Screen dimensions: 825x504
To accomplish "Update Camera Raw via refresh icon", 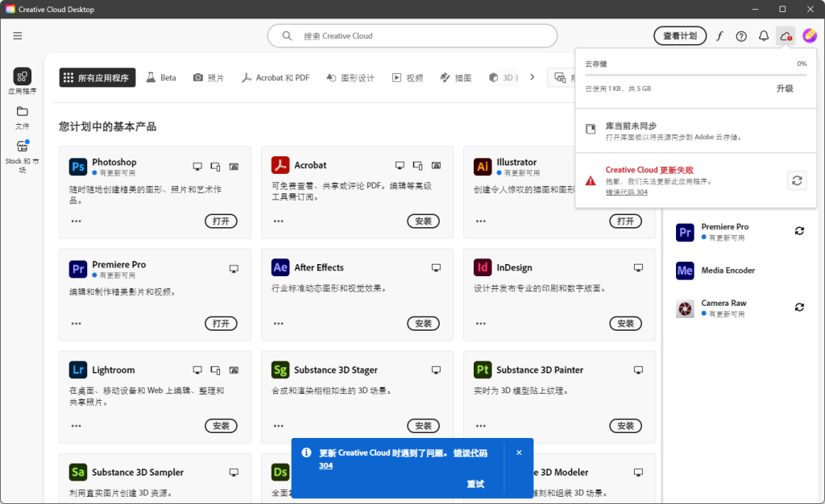I will pyautogui.click(x=799, y=307).
